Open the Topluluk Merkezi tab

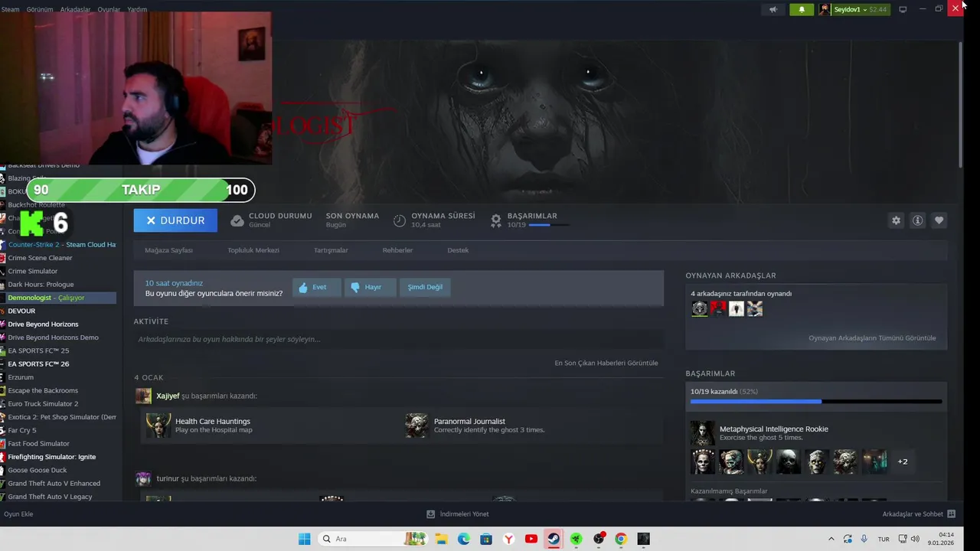pyautogui.click(x=253, y=250)
